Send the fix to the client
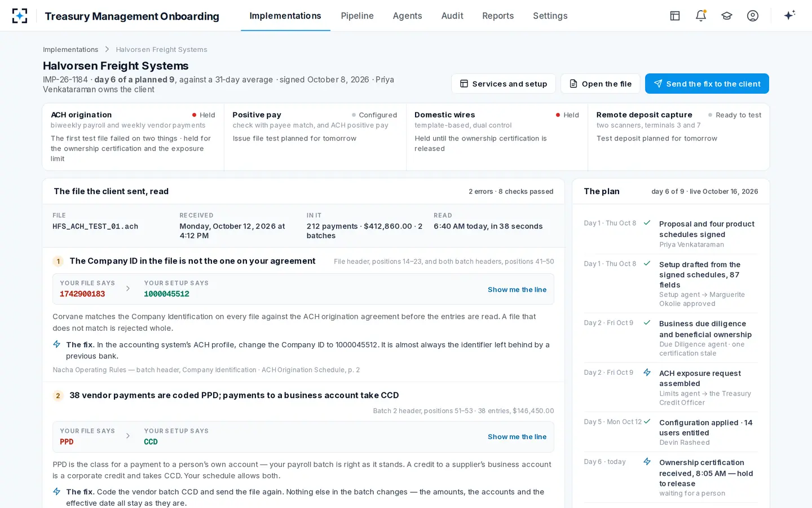The width and height of the screenshot is (812, 508). [707, 84]
